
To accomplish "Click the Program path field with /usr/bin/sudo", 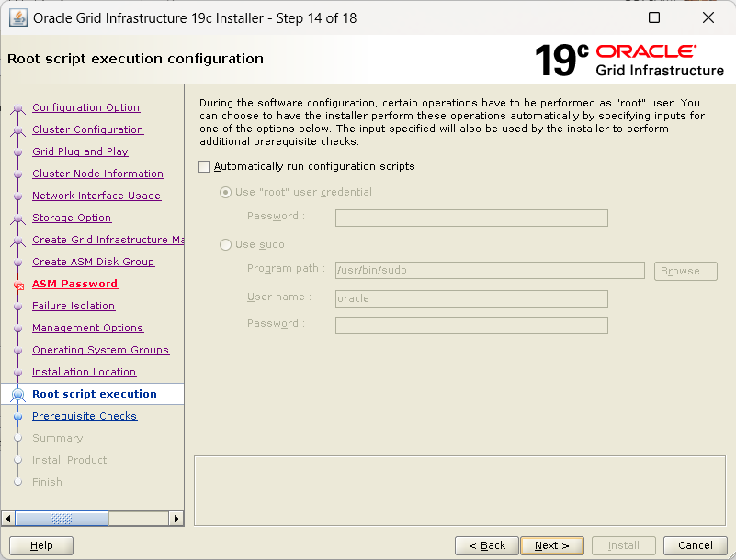I will point(490,270).
